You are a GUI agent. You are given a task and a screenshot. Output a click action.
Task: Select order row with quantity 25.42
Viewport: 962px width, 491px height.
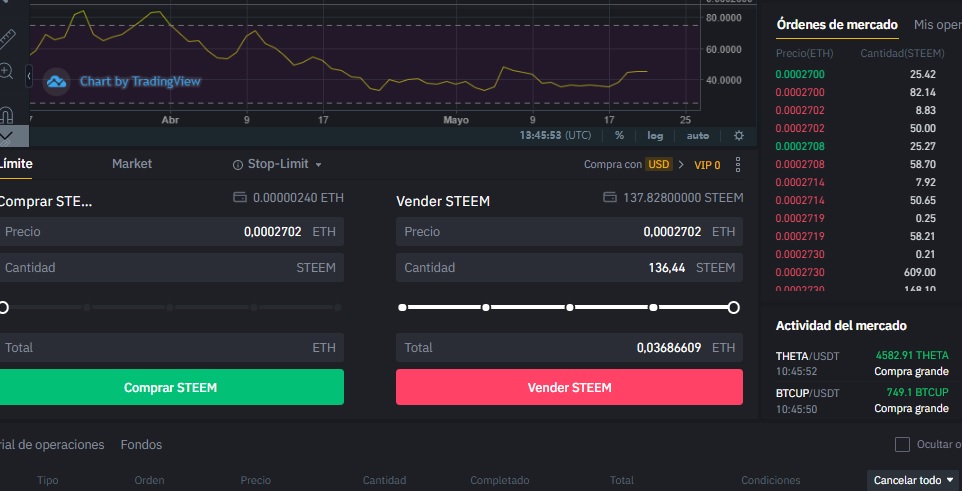click(x=856, y=74)
